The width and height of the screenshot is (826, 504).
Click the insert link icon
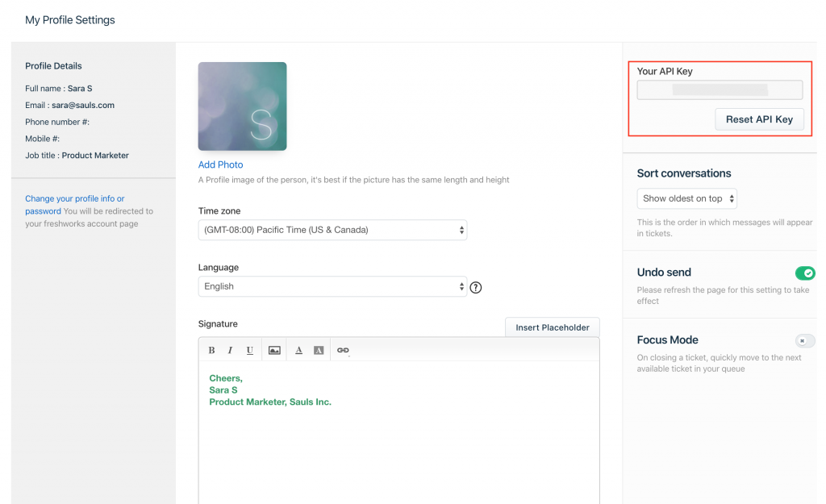click(343, 351)
